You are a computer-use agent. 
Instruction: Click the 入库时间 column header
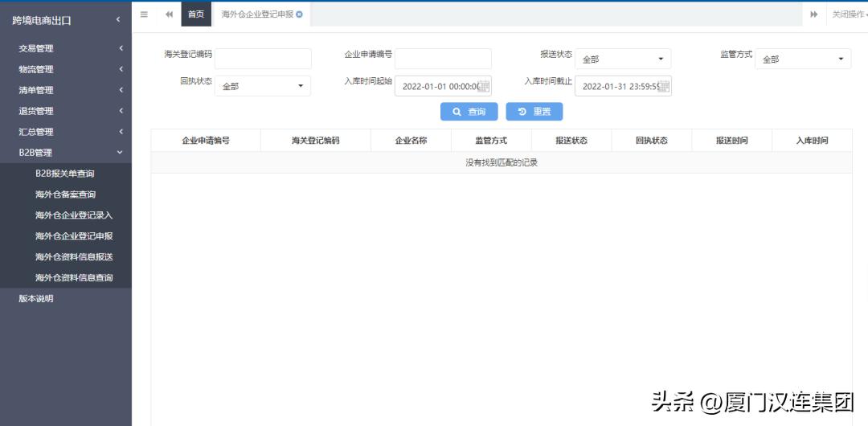812,140
